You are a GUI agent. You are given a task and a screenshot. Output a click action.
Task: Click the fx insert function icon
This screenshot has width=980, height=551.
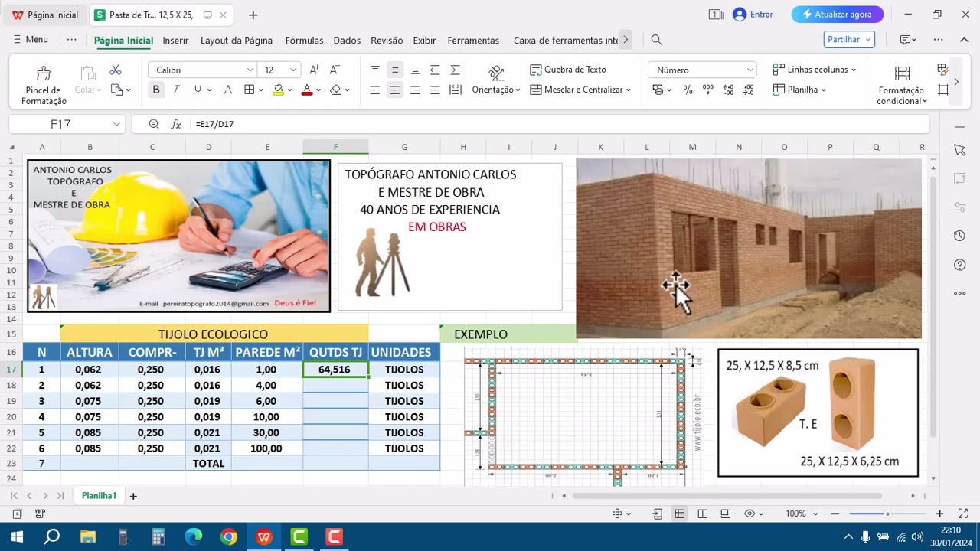tap(176, 124)
